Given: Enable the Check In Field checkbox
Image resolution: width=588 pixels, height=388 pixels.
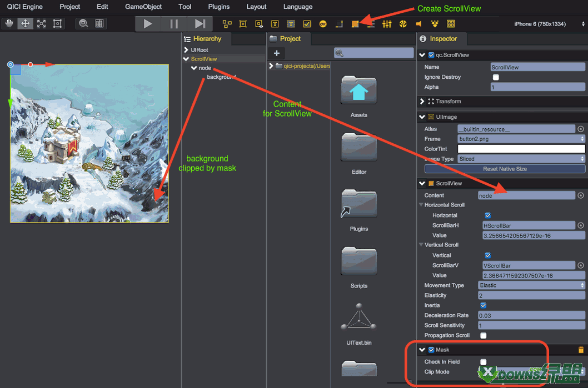Looking at the screenshot, I should tap(484, 362).
